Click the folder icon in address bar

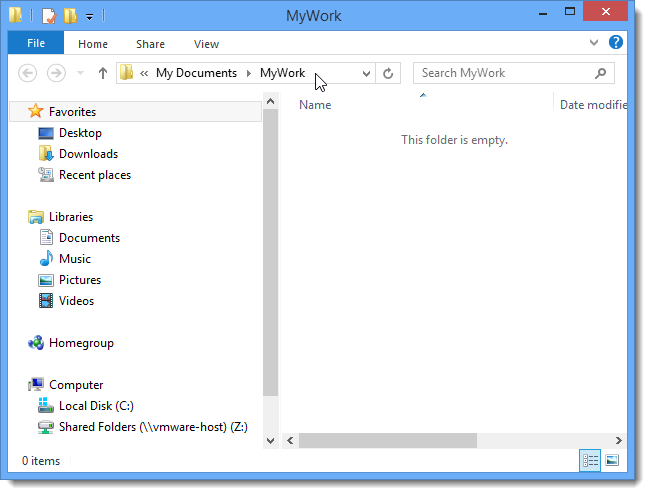tap(126, 73)
